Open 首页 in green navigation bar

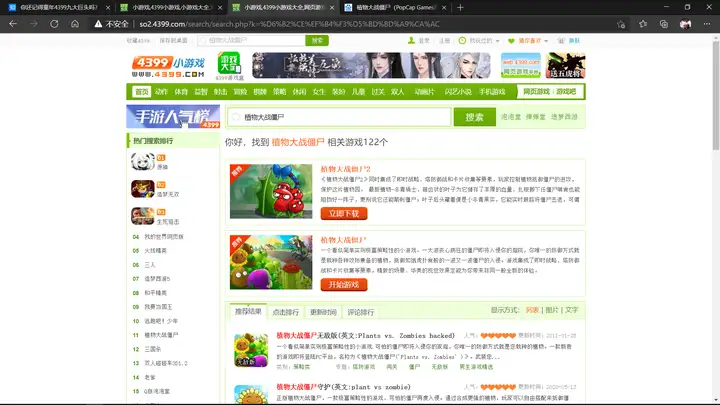pyautogui.click(x=141, y=91)
